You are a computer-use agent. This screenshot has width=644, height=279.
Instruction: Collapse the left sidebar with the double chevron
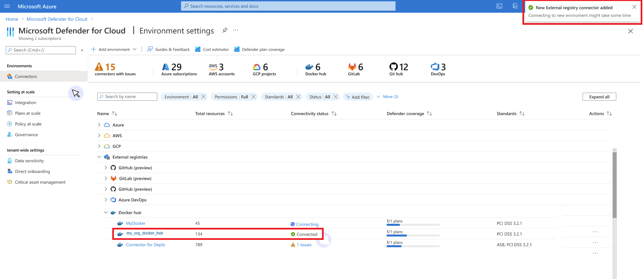(82, 50)
